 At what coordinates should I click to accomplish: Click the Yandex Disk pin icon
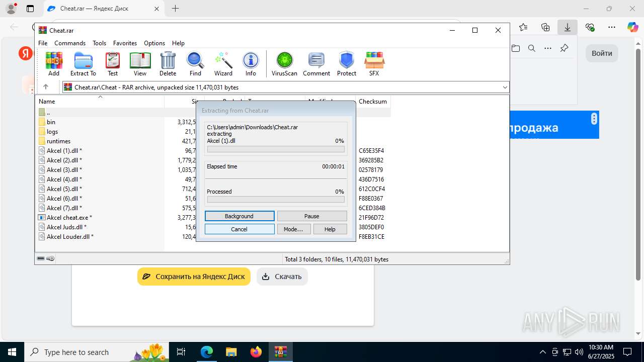[564, 48]
